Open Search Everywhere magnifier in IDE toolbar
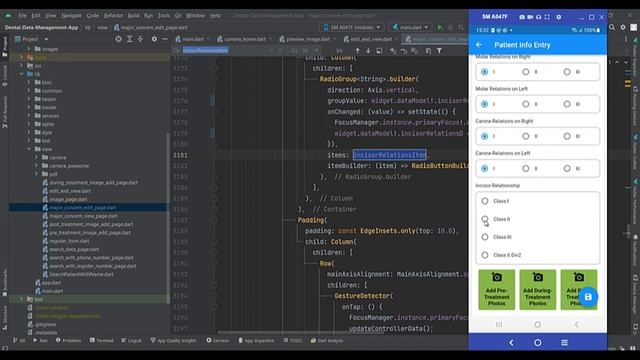Image resolution: width=640 pixels, height=360 pixels. (x=612, y=27)
